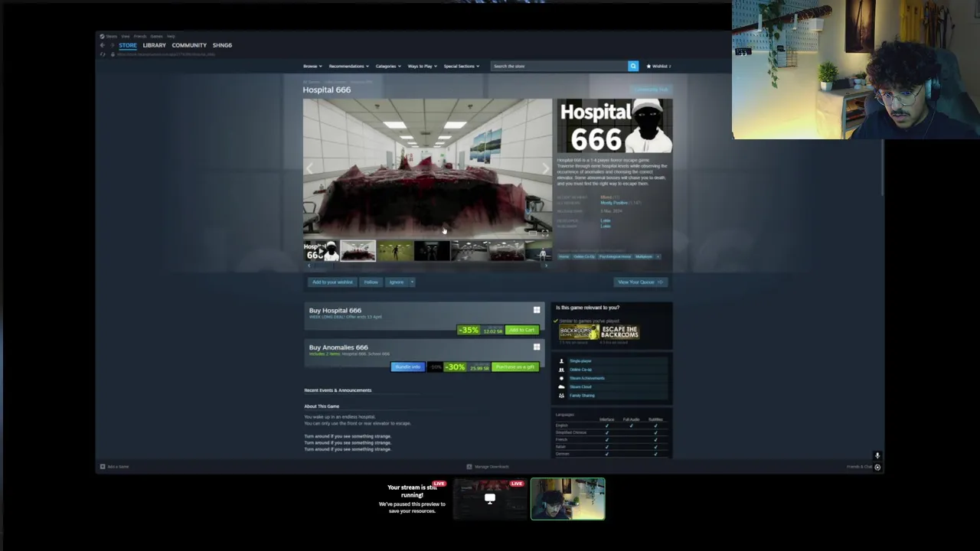The image size is (980, 551).
Task: Open the Ways to Play dropdown
Action: [423, 66]
